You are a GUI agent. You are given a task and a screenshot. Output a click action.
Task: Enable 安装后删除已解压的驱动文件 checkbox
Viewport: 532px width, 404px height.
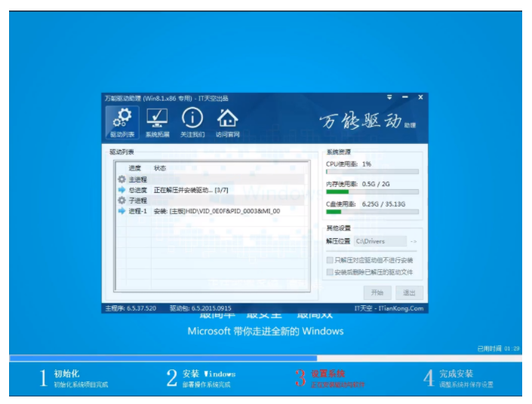(x=330, y=272)
